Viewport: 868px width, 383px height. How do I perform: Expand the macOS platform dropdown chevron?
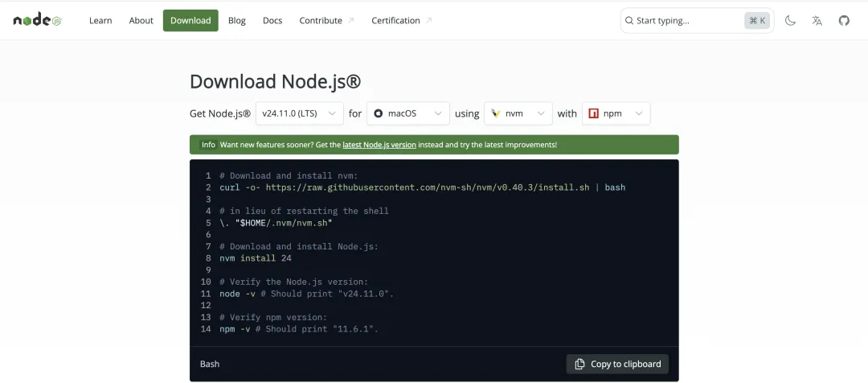click(438, 113)
